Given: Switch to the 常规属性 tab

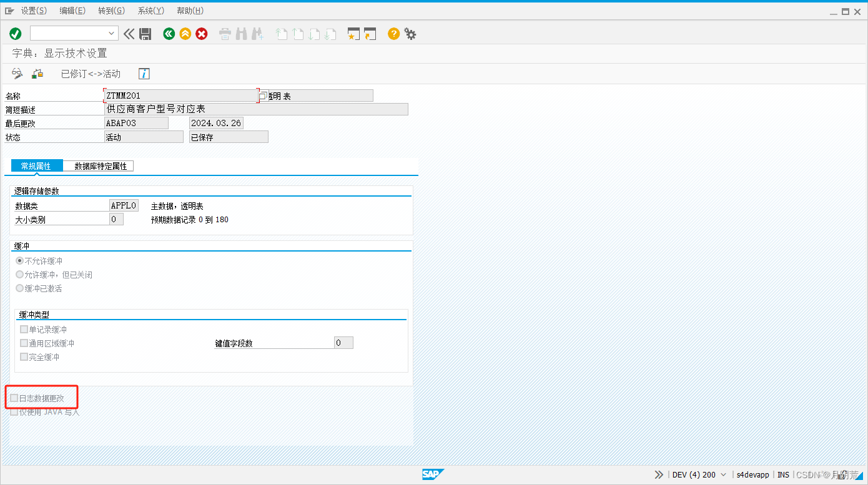Looking at the screenshot, I should tap(36, 166).
